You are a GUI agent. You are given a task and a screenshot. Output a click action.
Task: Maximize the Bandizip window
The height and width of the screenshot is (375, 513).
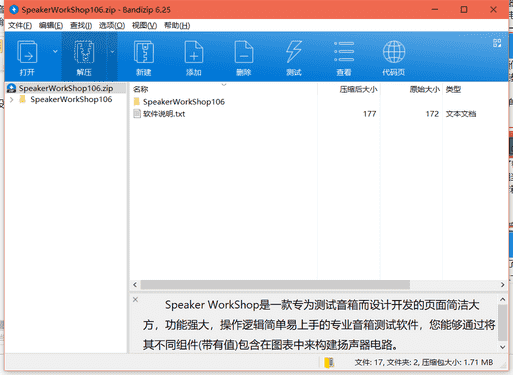click(464, 10)
